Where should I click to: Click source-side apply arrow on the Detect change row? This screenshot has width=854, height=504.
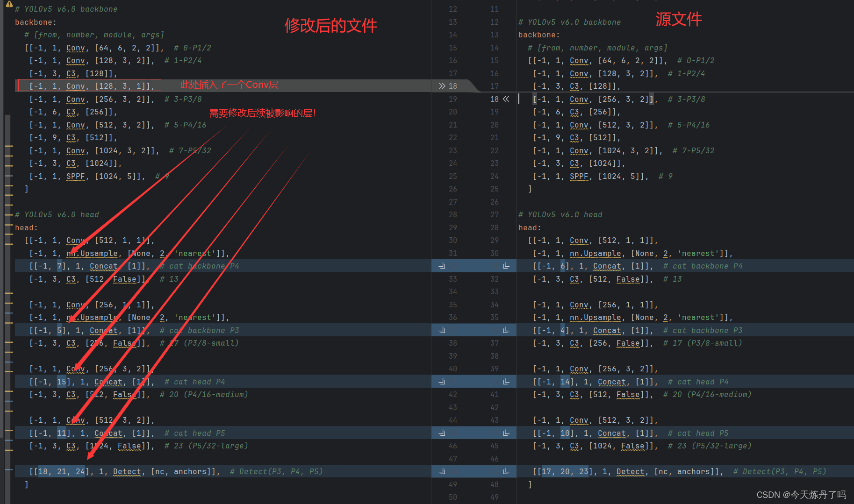click(507, 471)
